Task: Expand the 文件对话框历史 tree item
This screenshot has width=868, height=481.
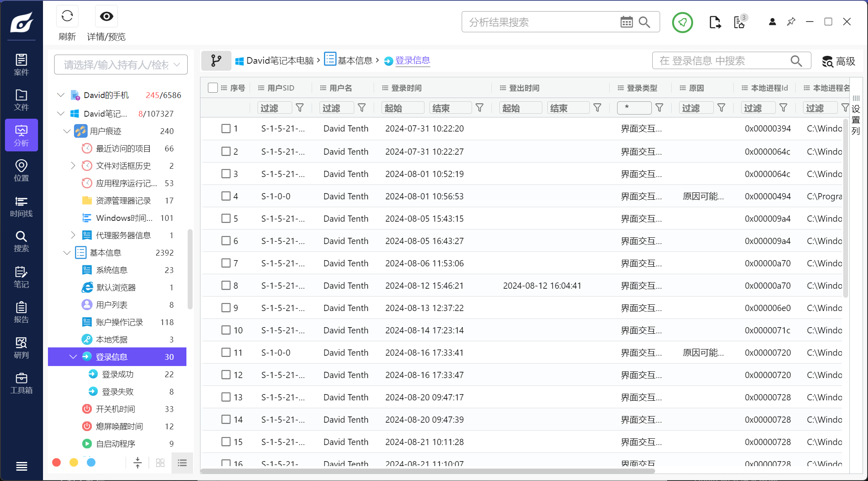Action: click(73, 166)
